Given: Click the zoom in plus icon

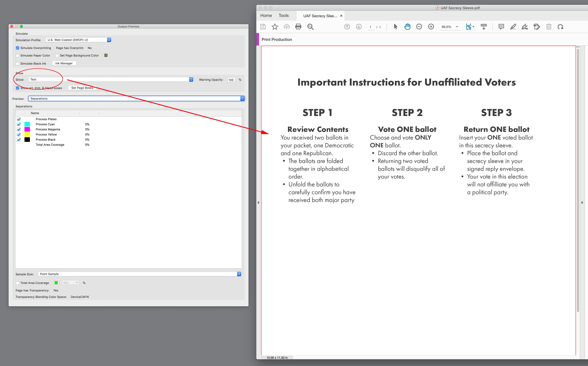Looking at the screenshot, I should (431, 27).
